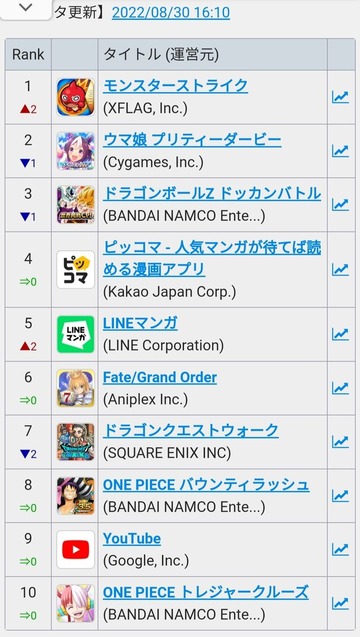Screen dimensions: 360x637
Task: Open trend chart icon for Monster Strike
Action: pos(340,97)
